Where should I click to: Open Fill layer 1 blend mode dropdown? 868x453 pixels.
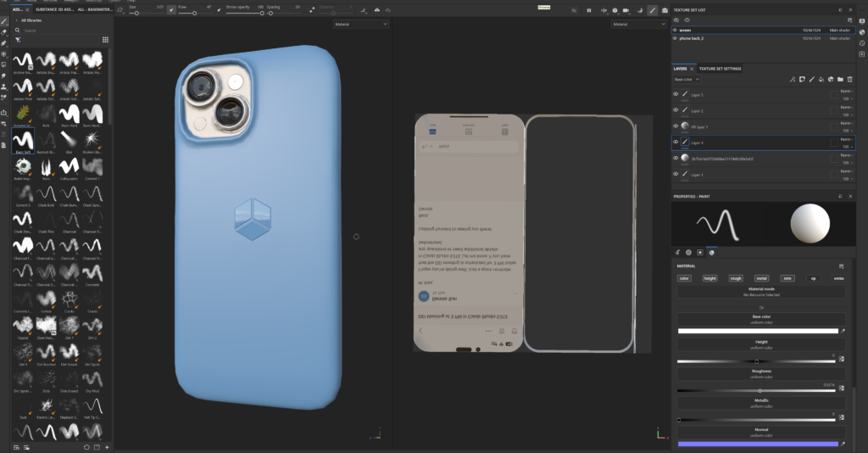coord(847,123)
